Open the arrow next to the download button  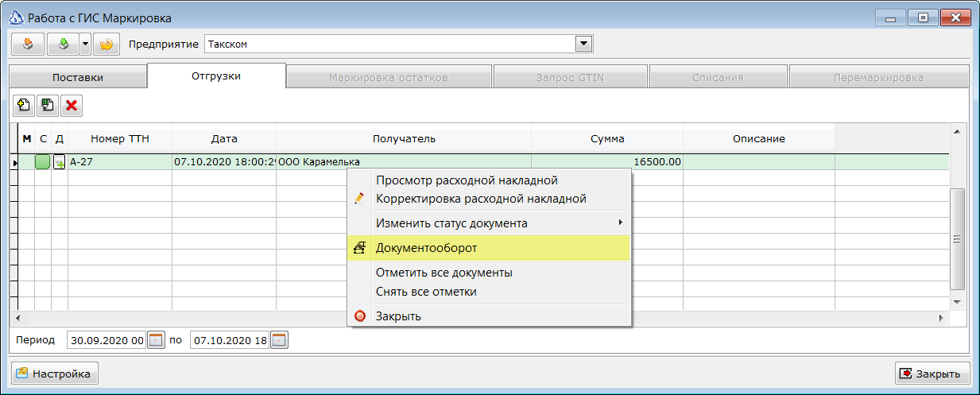click(x=85, y=44)
